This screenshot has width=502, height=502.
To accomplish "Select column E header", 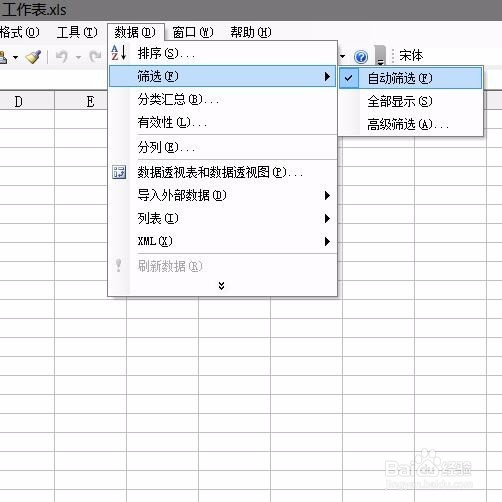I will click(x=81, y=101).
